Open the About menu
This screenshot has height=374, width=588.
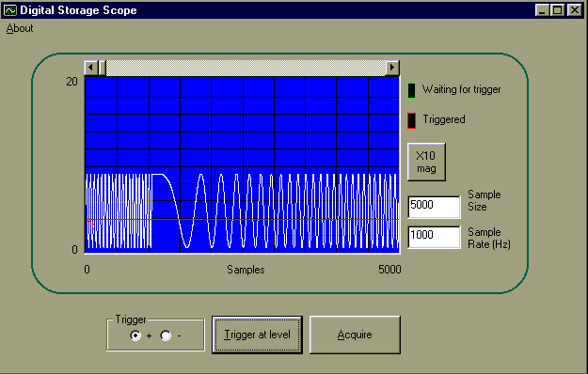coord(20,28)
